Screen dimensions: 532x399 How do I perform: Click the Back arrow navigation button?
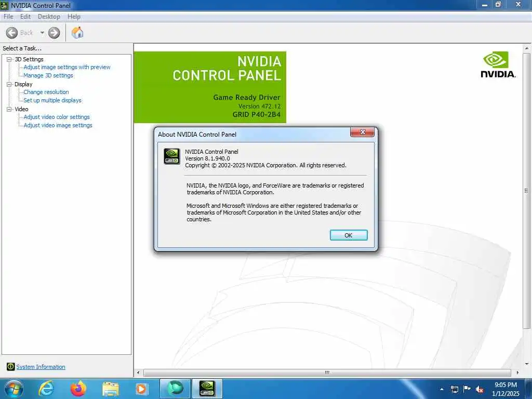pyautogui.click(x=12, y=33)
